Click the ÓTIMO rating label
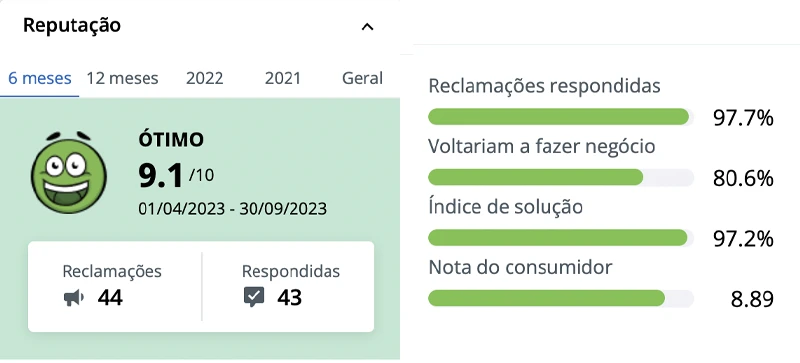800x363 pixels. [171, 140]
